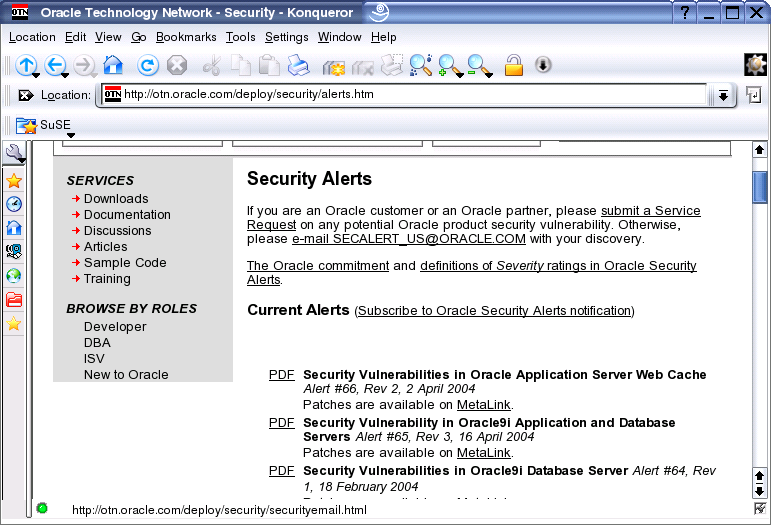
Task: Click the vertical scrollbar thumb
Action: click(x=759, y=187)
